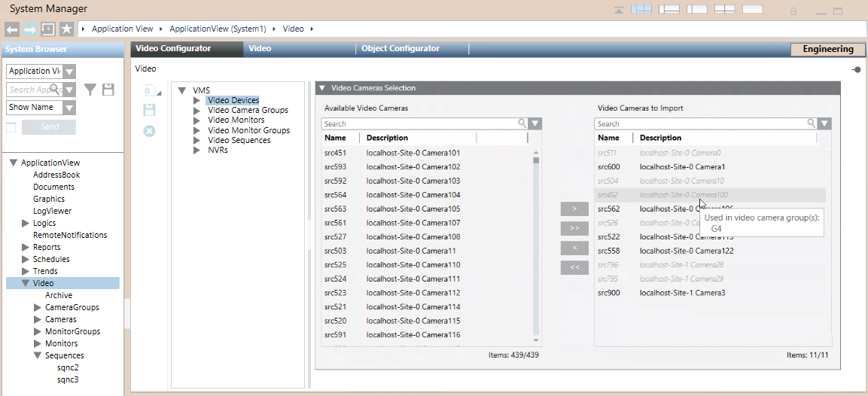Open the Show Name dropdown
The width and height of the screenshot is (868, 396).
(x=69, y=108)
